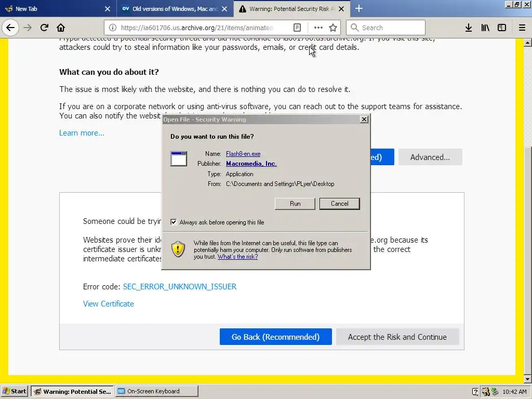Open the Home page icon

(61, 28)
